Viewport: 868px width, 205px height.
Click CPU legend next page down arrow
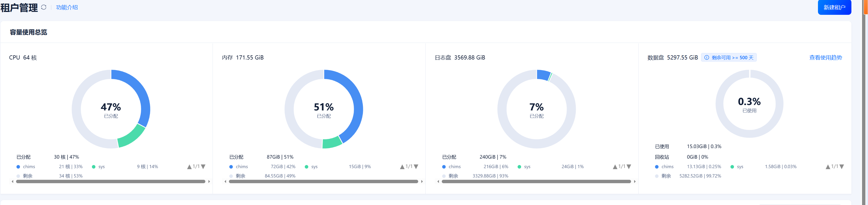(203, 167)
